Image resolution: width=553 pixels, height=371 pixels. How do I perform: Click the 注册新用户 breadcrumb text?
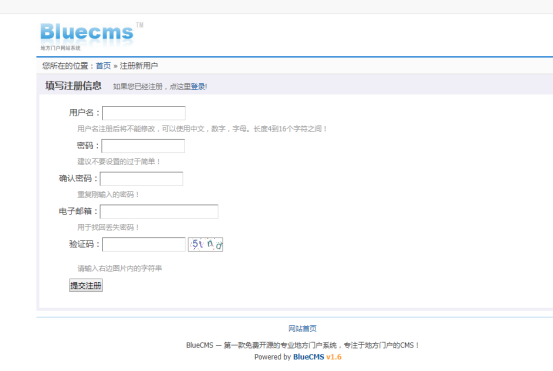[139, 66]
